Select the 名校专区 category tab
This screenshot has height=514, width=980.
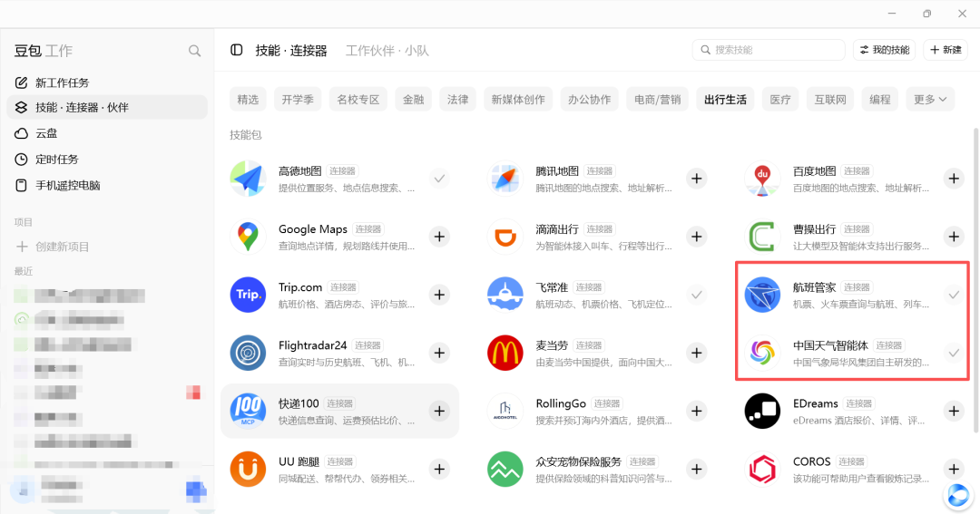(358, 100)
